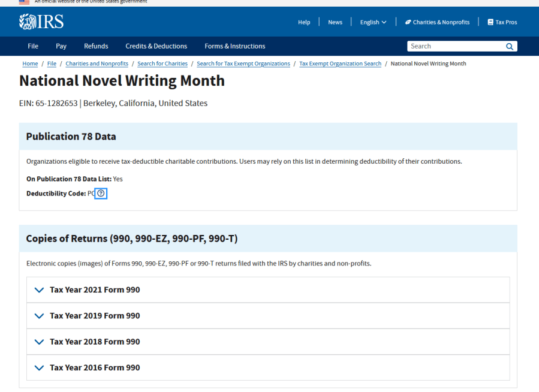The width and height of the screenshot is (539, 392).
Task: Click the Help link
Action: (304, 22)
